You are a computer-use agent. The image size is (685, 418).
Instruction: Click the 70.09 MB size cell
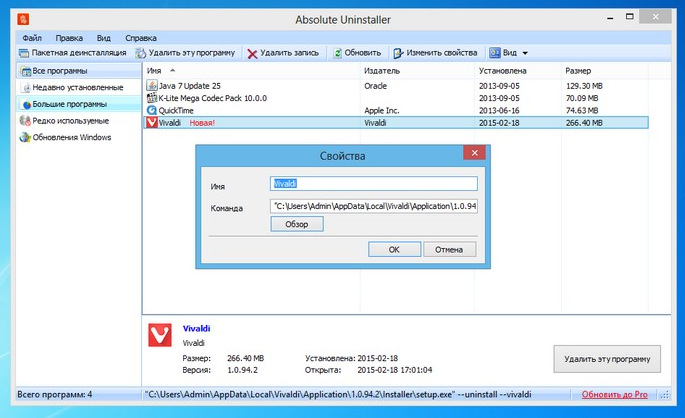(582, 98)
